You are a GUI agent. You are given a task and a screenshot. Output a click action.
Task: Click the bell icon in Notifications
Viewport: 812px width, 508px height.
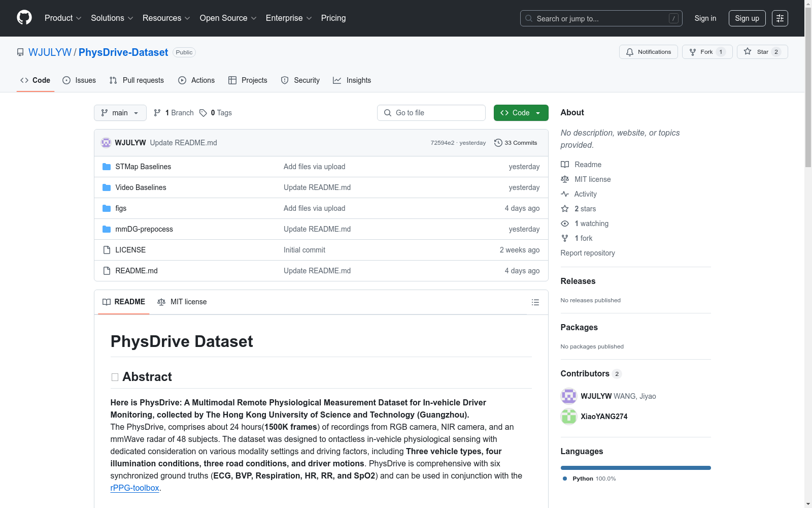pos(630,52)
